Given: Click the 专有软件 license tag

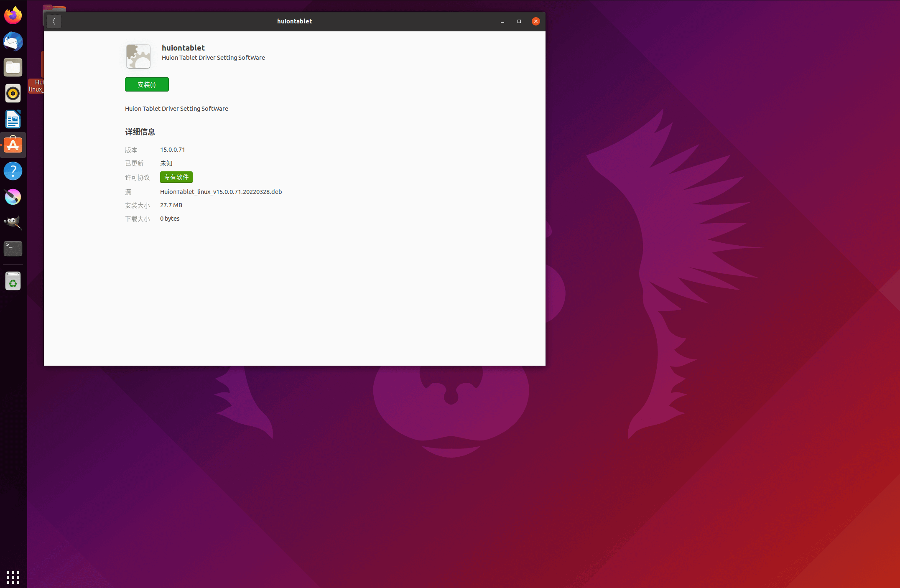Looking at the screenshot, I should click(176, 177).
